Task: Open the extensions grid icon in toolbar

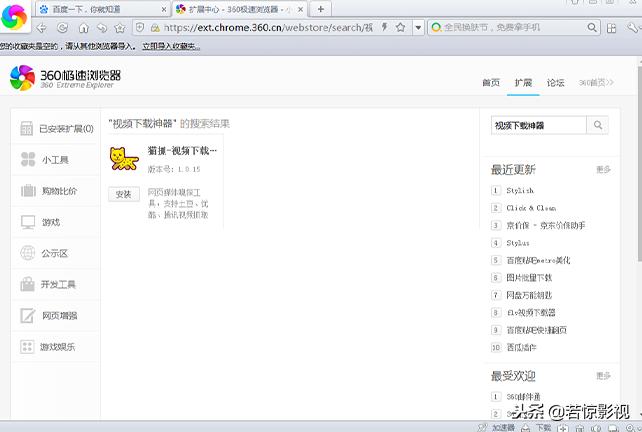Action: (x=611, y=28)
